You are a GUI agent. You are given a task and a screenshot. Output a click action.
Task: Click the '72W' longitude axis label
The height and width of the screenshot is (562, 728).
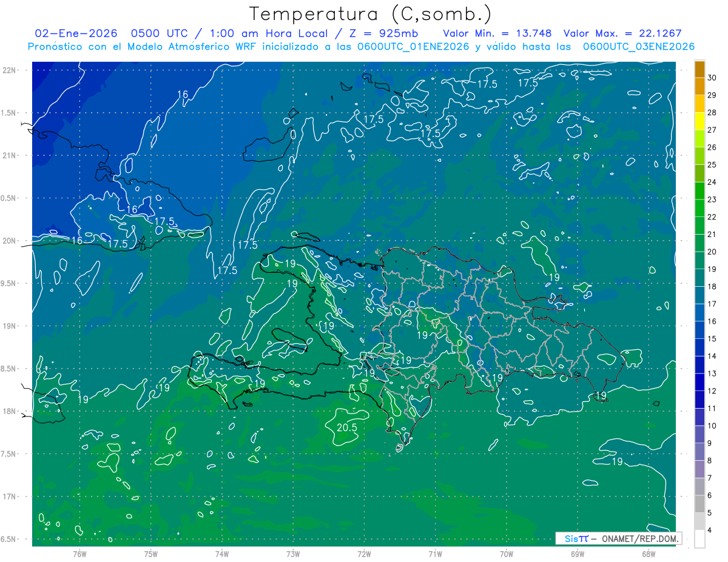(x=364, y=554)
